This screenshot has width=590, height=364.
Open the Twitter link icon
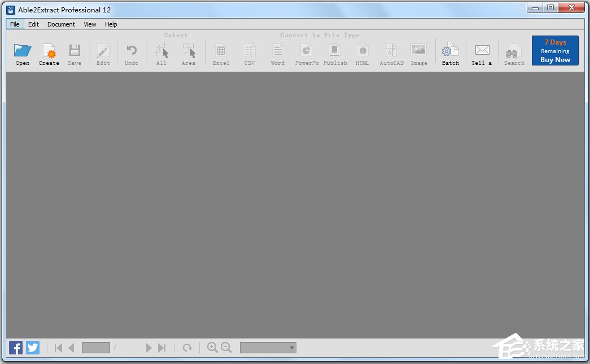tap(33, 348)
